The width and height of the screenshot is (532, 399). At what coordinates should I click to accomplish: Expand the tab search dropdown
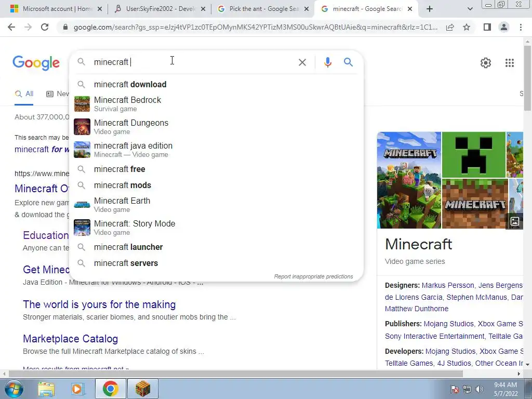coord(470,9)
